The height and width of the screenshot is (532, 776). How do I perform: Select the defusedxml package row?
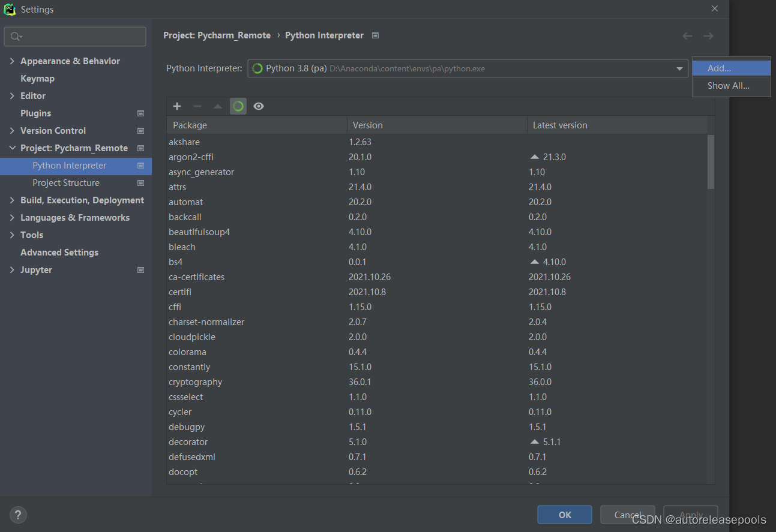pyautogui.click(x=437, y=457)
